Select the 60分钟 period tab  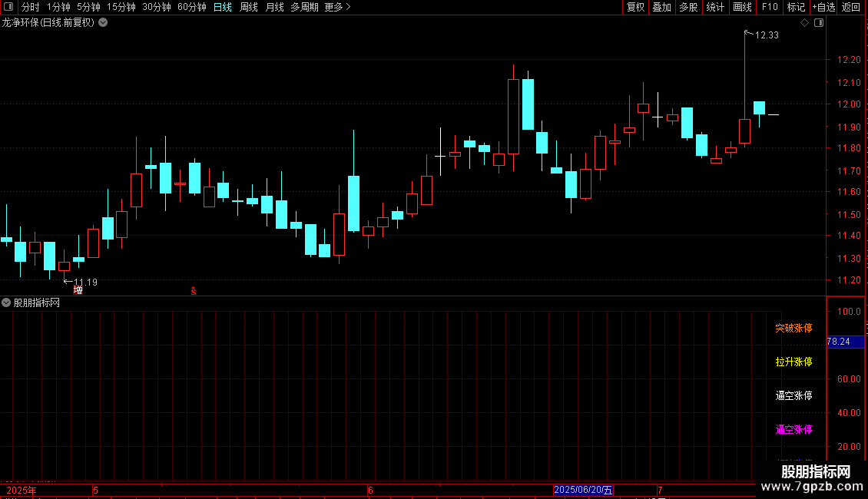pos(191,7)
